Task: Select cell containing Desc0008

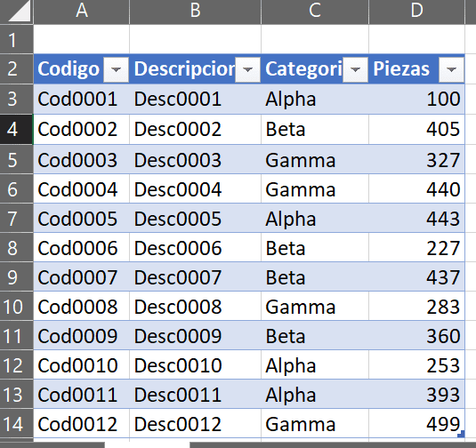Action: (195, 307)
